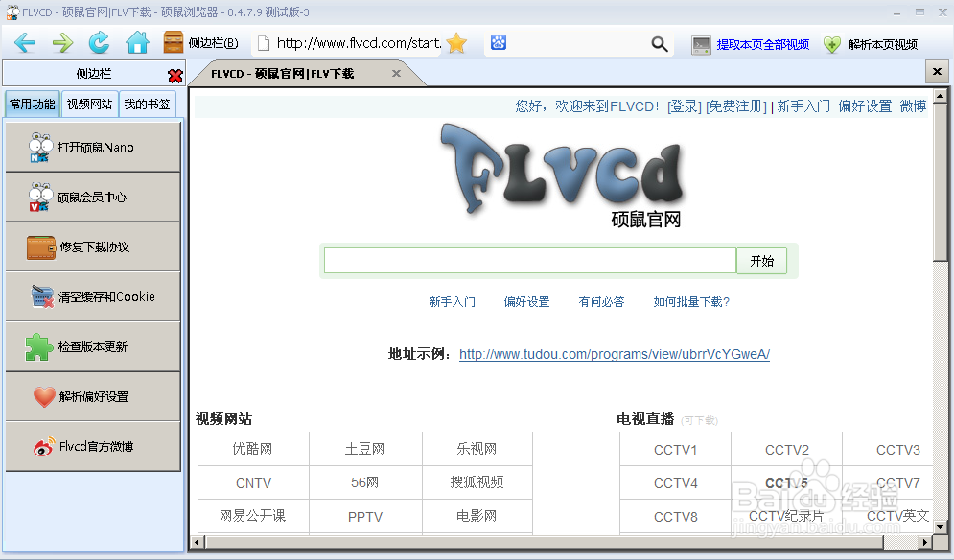The image size is (954, 560).
Task: Open CCTV4 live channel
Action: click(675, 483)
